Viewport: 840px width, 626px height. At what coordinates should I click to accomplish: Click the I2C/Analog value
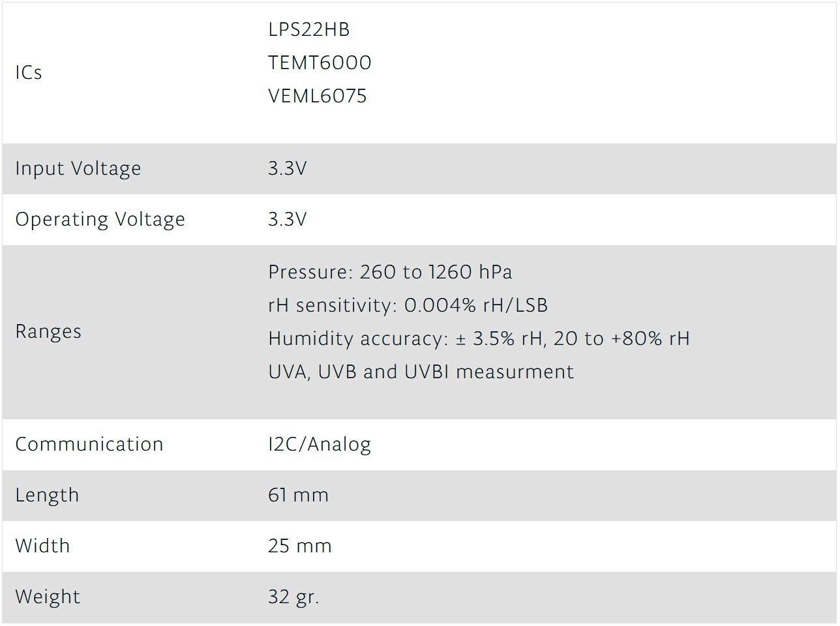320,444
